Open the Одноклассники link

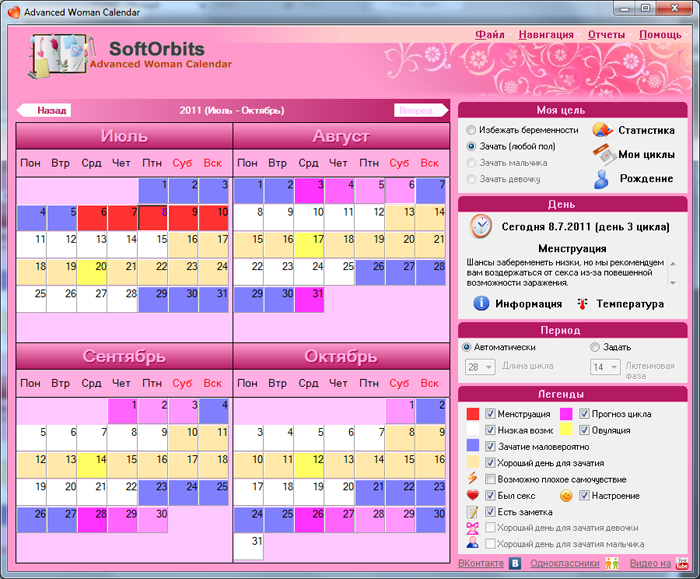point(564,564)
